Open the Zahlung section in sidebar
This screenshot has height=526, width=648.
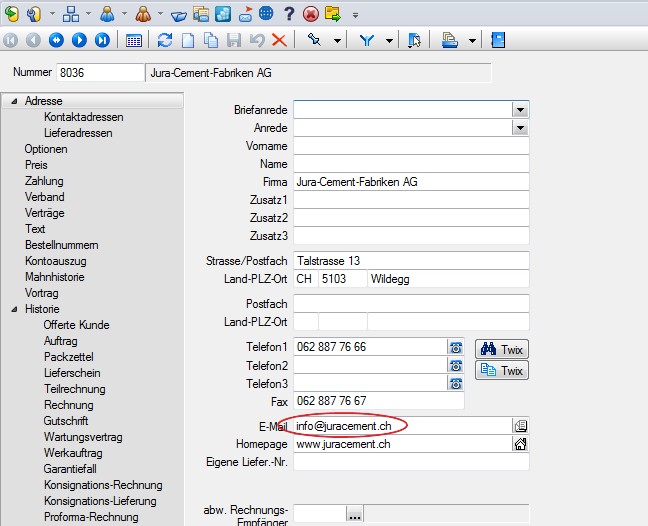click(x=44, y=181)
